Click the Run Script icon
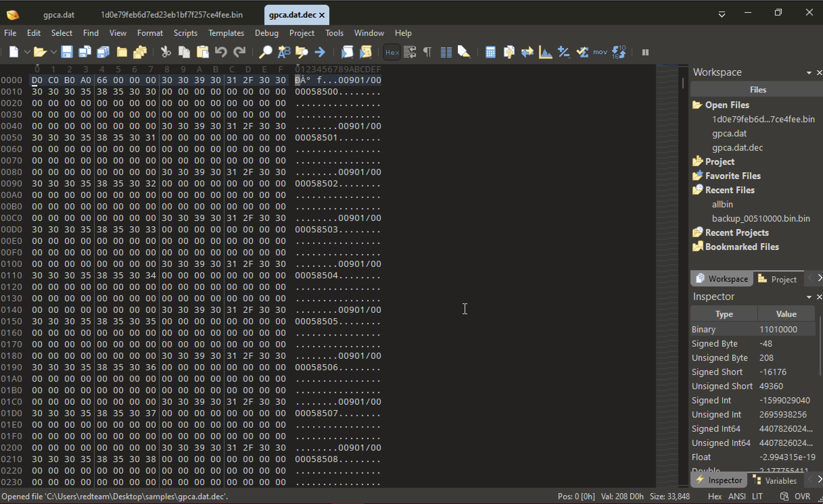The height and width of the screenshot is (504, 823). pyautogui.click(x=347, y=52)
